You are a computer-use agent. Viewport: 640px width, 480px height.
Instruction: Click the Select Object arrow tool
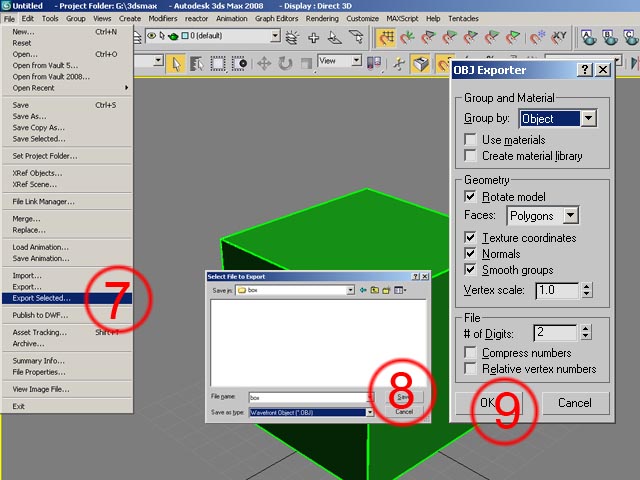tap(176, 64)
